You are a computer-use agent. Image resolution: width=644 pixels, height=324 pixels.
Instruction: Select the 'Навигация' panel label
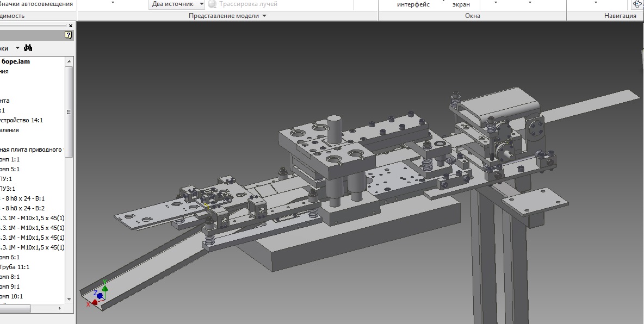[620, 16]
